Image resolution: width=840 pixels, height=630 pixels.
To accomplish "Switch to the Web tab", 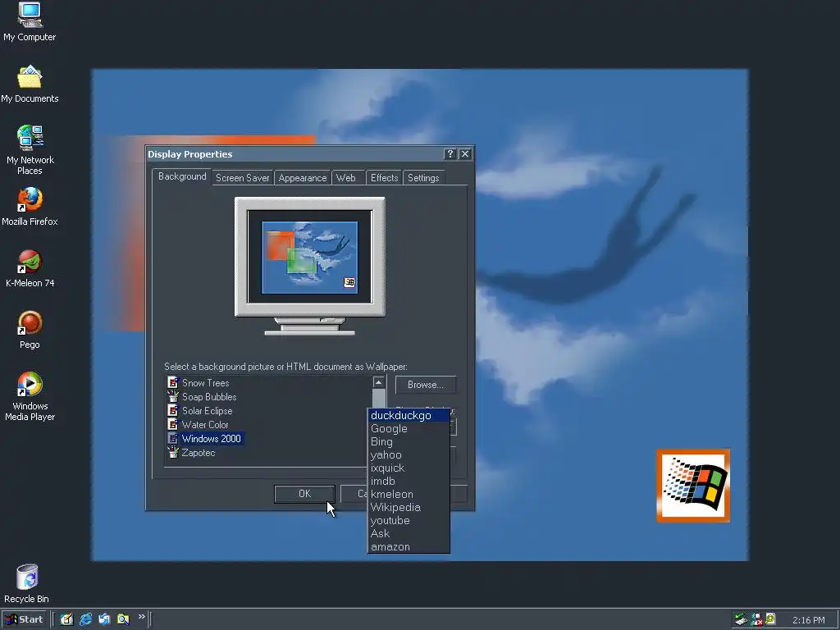I will click(346, 178).
